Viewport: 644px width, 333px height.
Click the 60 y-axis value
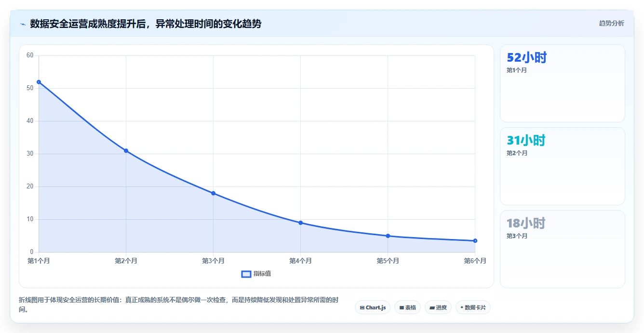coord(30,55)
